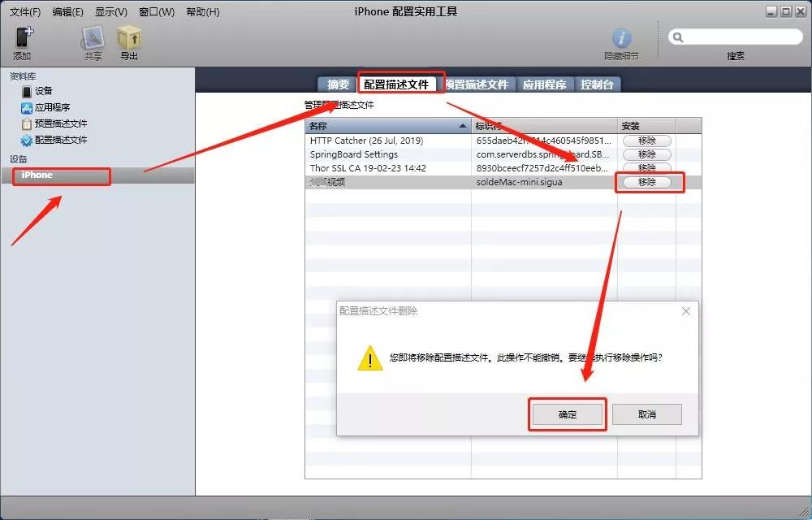
Task: Switch to the 控制台 tab
Action: (x=597, y=84)
